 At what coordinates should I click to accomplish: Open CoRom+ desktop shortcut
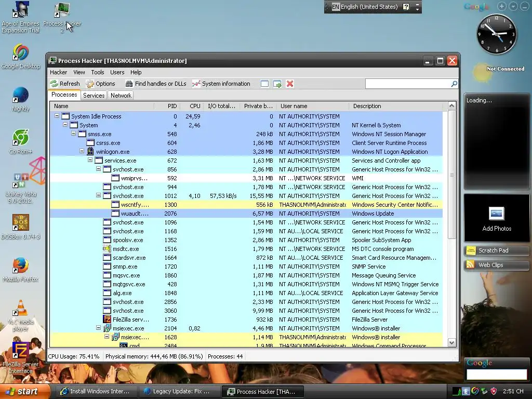[21, 141]
